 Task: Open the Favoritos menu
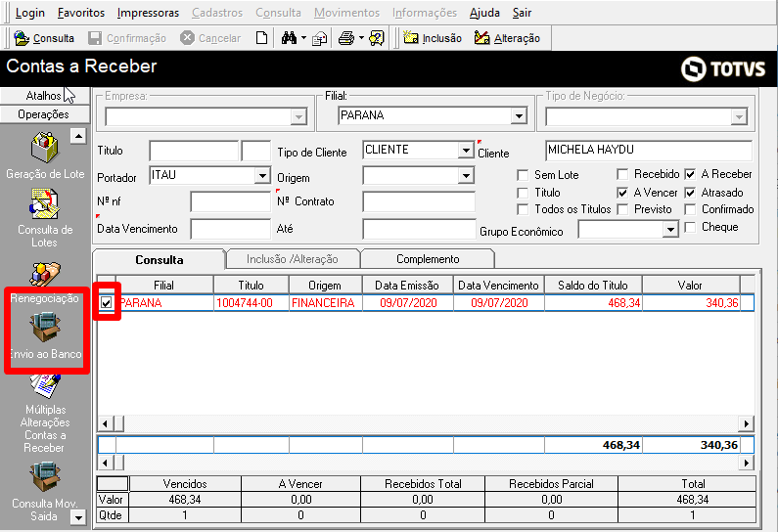pos(81,13)
